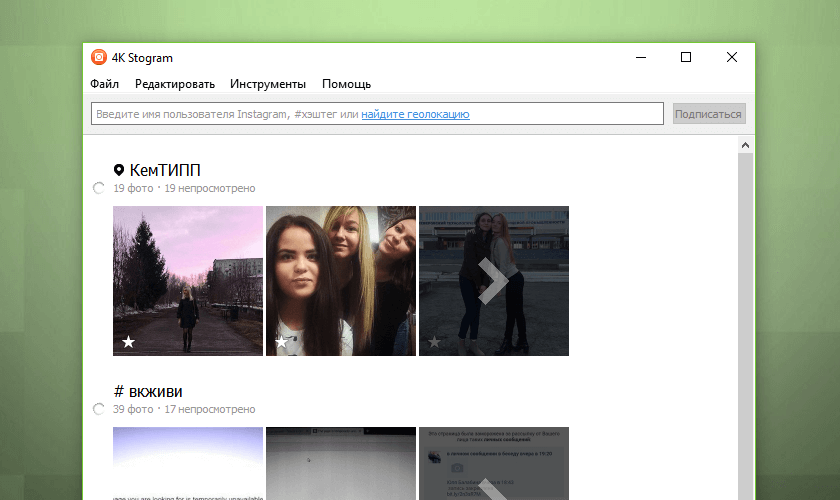Open the Файл menu

[104, 84]
